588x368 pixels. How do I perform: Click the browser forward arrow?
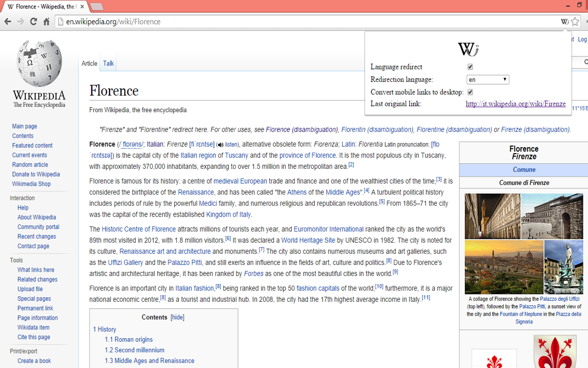click(21, 22)
